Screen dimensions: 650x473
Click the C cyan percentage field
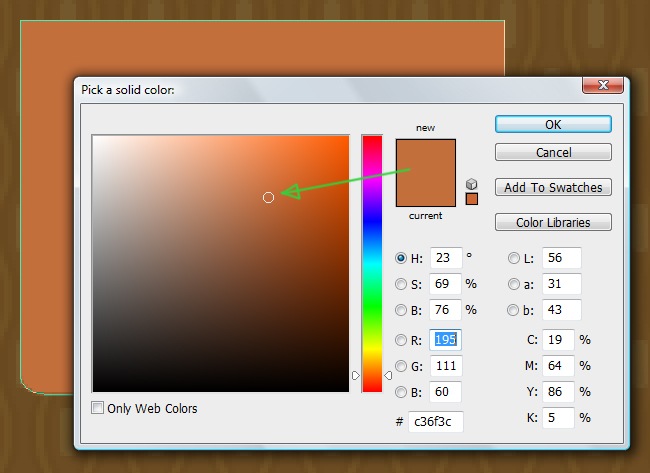coord(558,340)
